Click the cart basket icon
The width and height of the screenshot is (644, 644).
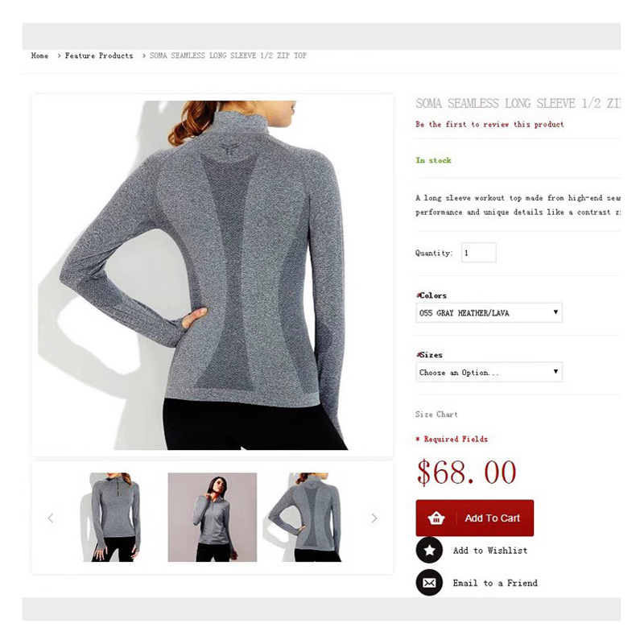pos(436,518)
